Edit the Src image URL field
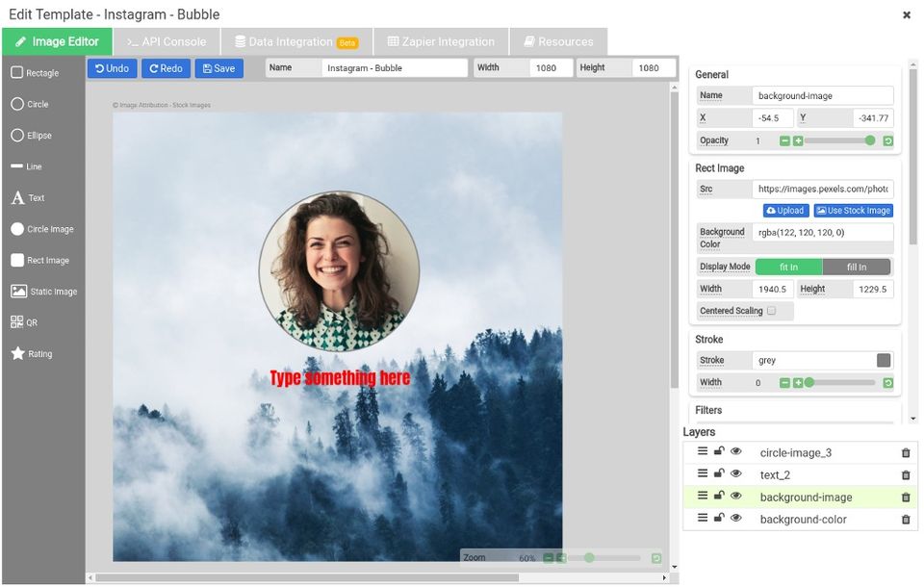The width and height of the screenshot is (924, 587). coord(823,189)
